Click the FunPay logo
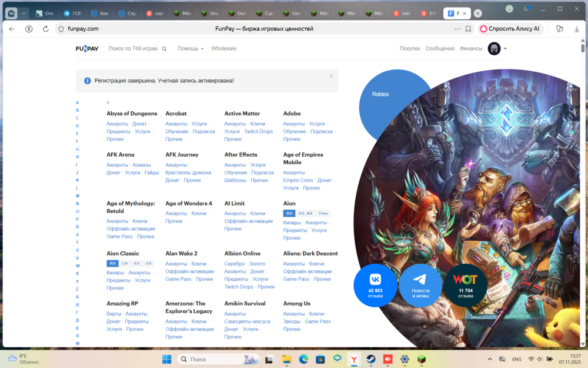This screenshot has width=588, height=368. pos(87,48)
